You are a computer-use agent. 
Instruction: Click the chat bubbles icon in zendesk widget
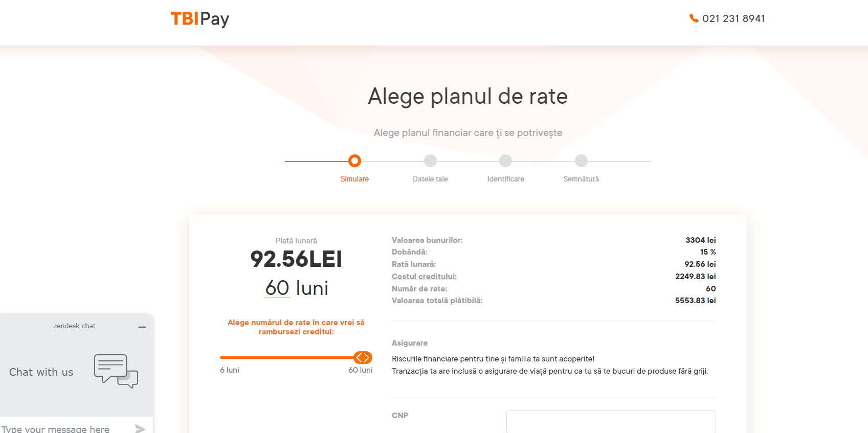click(116, 371)
